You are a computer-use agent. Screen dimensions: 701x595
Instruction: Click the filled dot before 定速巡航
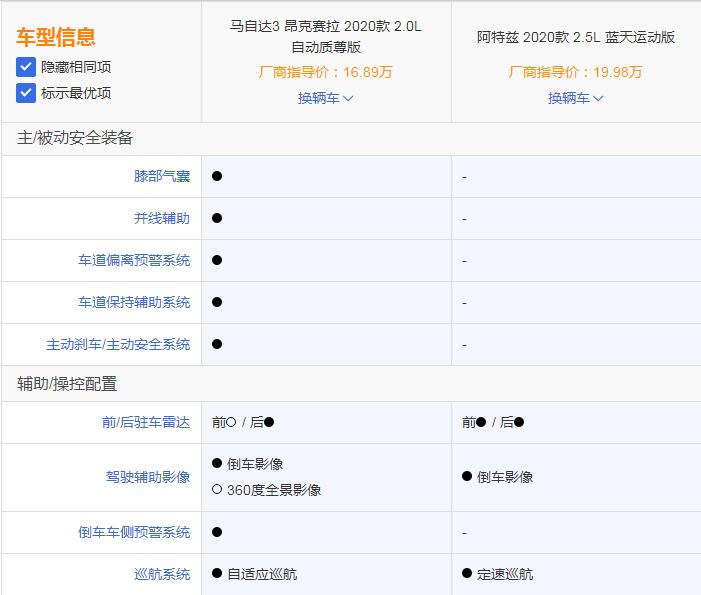click(x=467, y=573)
